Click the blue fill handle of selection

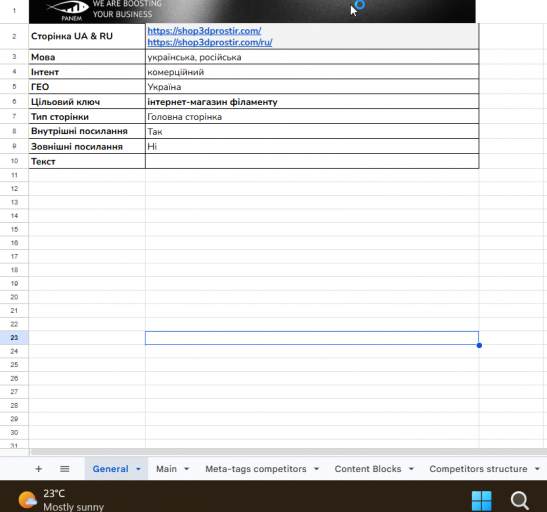(479, 345)
